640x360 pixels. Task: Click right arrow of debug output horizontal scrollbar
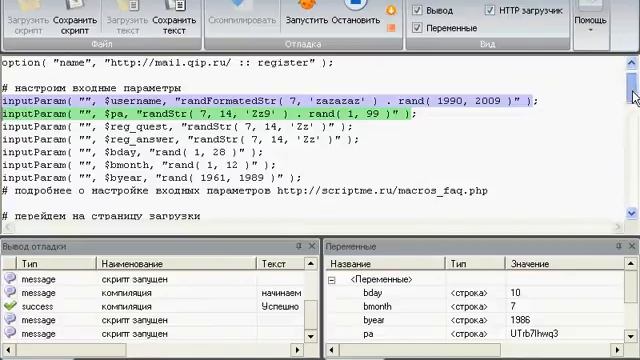coord(297,350)
